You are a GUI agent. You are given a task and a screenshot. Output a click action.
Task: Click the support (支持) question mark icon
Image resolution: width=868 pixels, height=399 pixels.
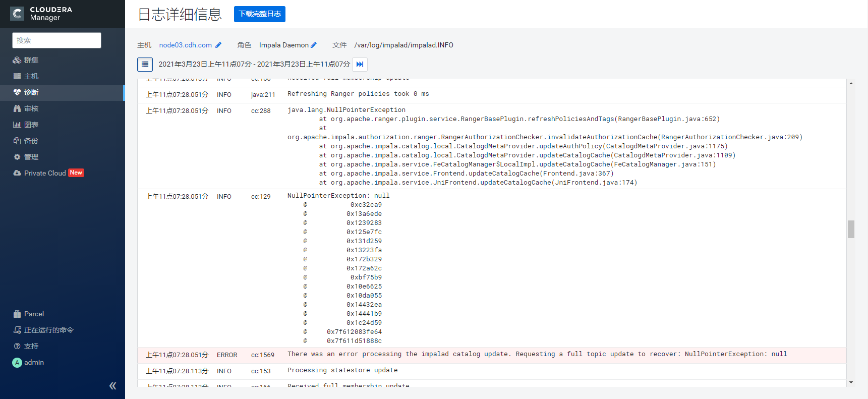pyautogui.click(x=17, y=346)
